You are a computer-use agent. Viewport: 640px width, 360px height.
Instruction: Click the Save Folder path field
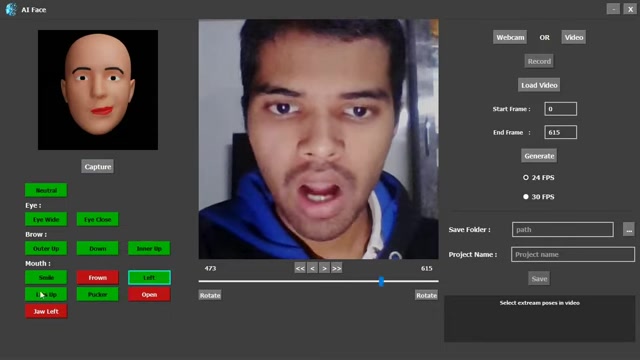pyautogui.click(x=562, y=229)
